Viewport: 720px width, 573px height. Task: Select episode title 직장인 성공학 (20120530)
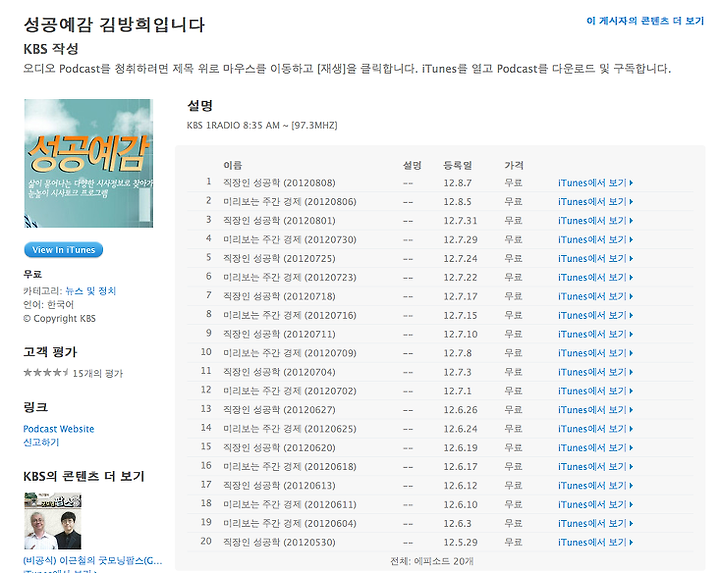tap(279, 542)
